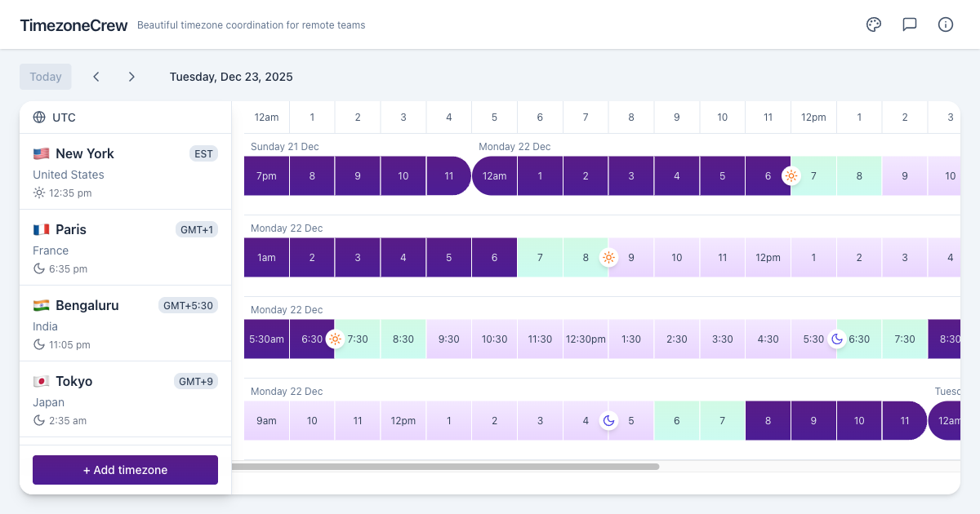Screen dimensions: 980x514
Task: Click the India flag icon
Action: [x=41, y=305]
